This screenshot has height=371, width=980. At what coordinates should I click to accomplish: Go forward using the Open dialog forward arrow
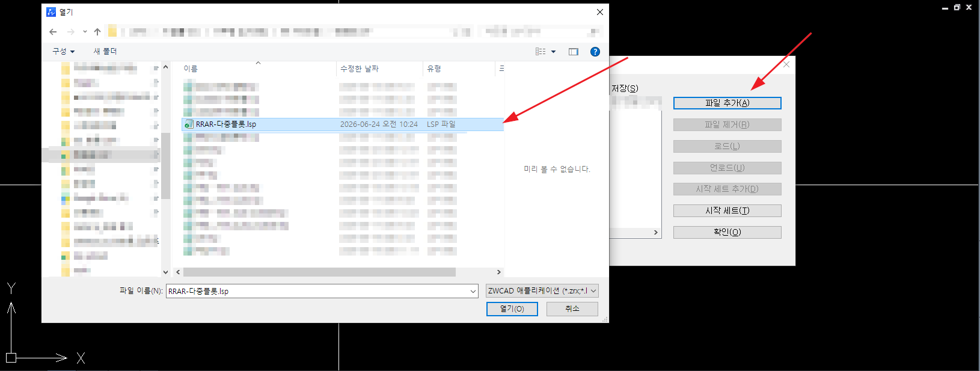click(71, 32)
